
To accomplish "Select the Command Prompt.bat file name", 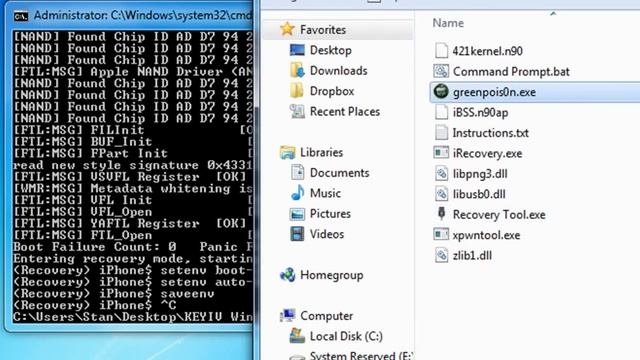I will [511, 71].
